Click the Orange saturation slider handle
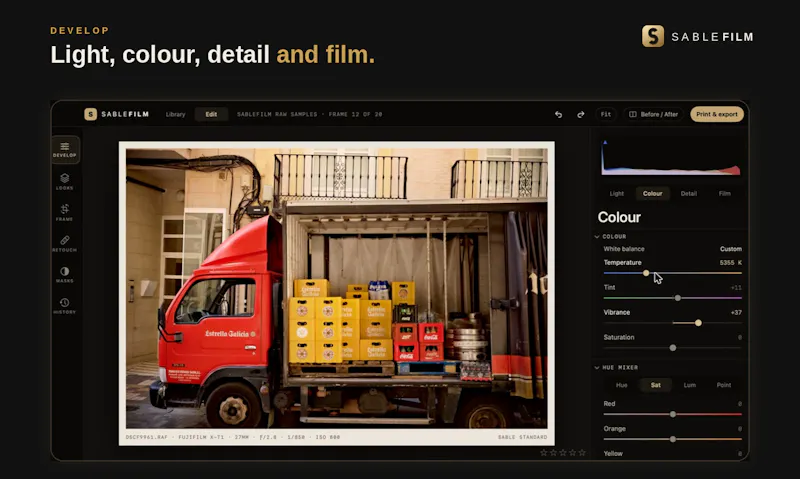 click(673, 439)
